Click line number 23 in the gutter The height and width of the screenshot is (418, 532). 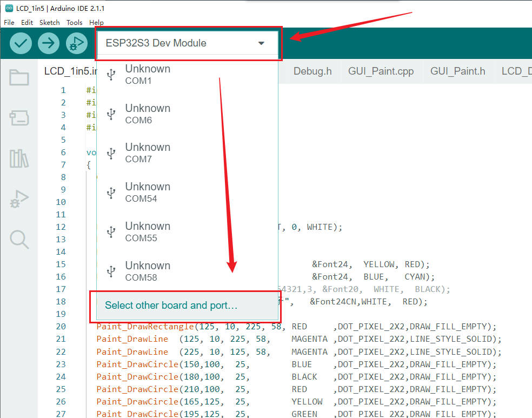click(61, 364)
